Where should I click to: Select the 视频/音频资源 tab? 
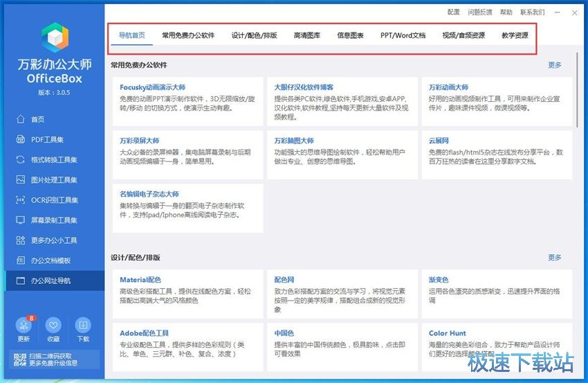(464, 35)
